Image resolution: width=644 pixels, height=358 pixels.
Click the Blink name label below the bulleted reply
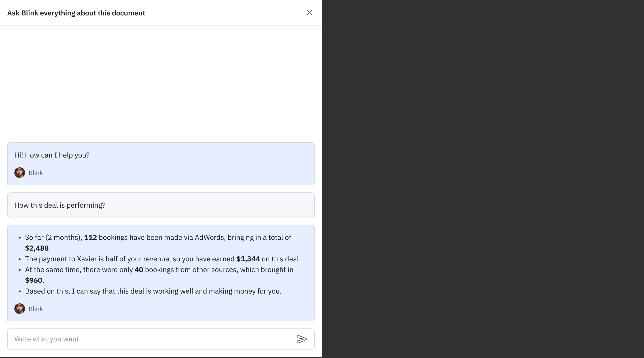(36, 309)
